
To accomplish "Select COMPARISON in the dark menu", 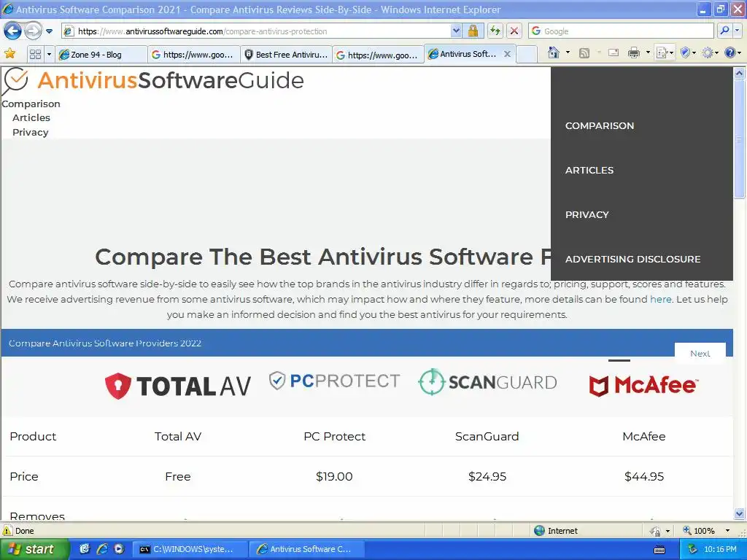I will click(600, 125).
